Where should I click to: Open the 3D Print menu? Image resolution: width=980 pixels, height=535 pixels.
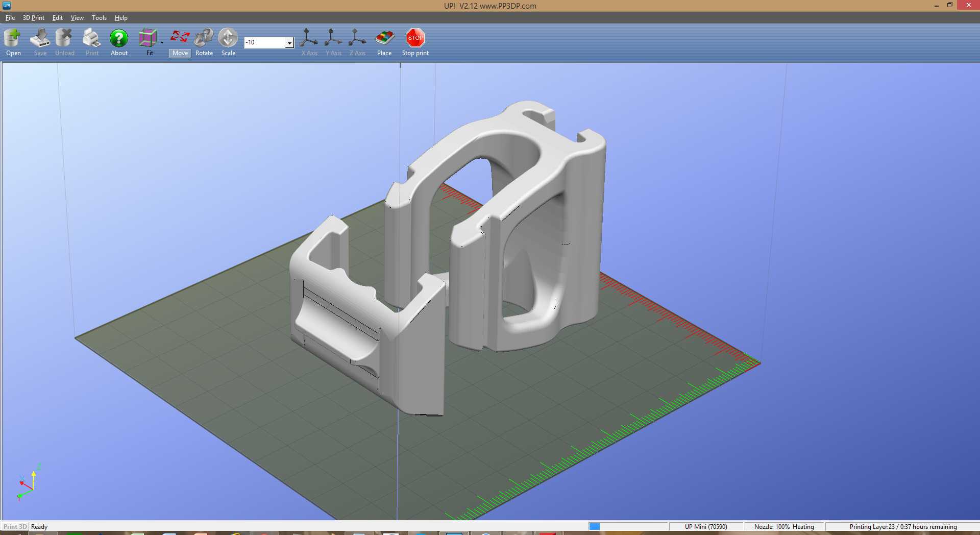click(34, 18)
